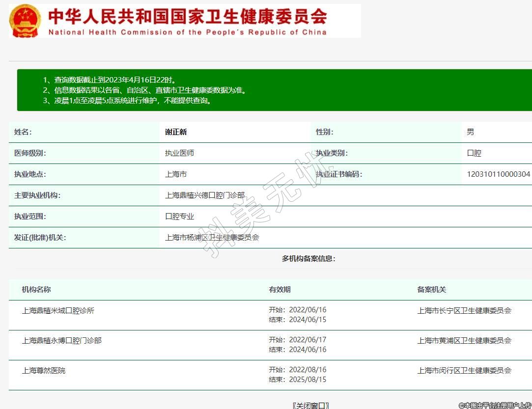Click the National Health Commission header banner
Screen dimensions: 532x409
pos(187,21)
